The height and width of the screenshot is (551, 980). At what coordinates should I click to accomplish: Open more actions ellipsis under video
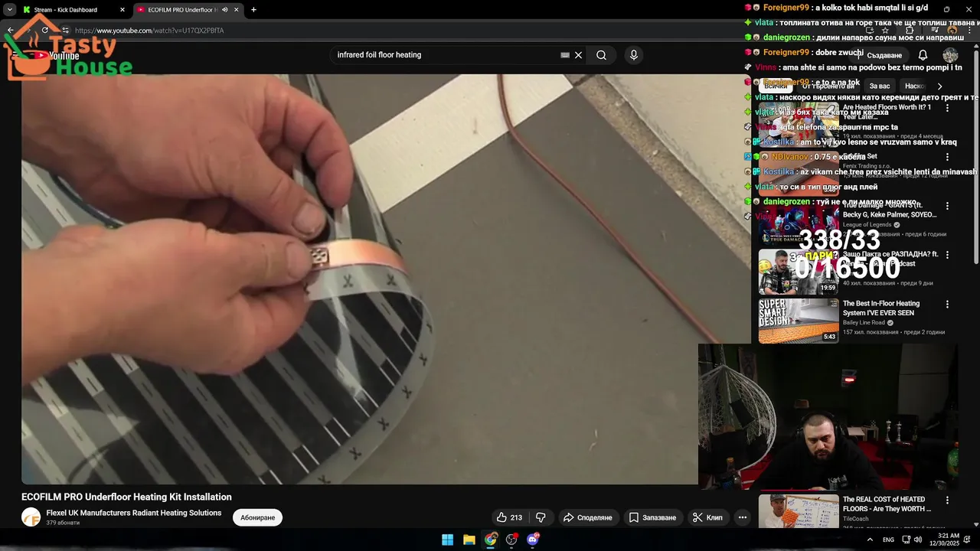pyautogui.click(x=742, y=517)
